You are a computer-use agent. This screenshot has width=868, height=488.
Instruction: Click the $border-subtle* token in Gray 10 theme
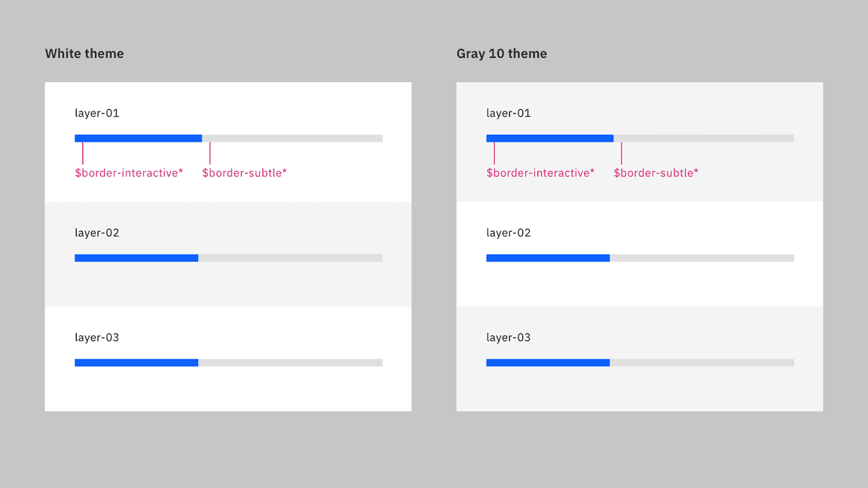(656, 173)
